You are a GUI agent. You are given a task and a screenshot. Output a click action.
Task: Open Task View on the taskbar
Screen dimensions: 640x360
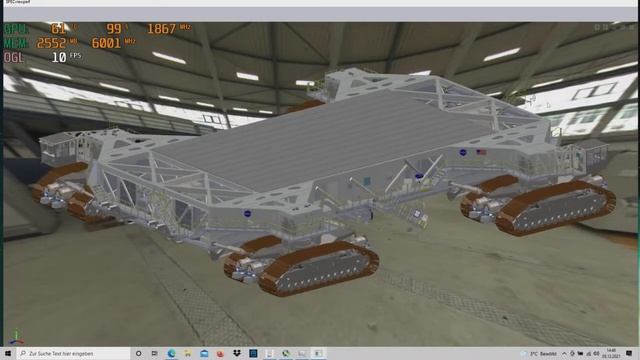point(155,353)
